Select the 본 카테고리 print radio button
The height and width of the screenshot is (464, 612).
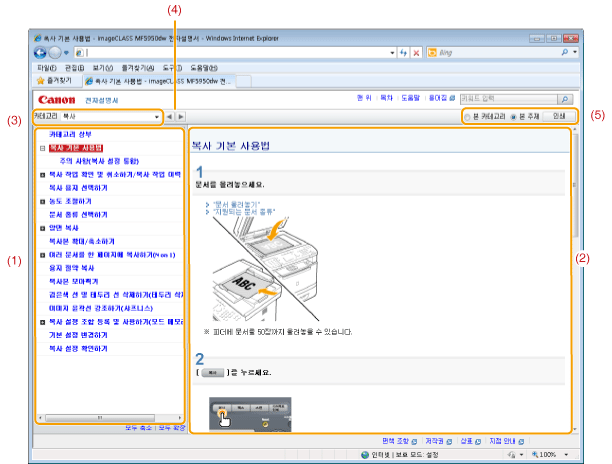(x=469, y=117)
